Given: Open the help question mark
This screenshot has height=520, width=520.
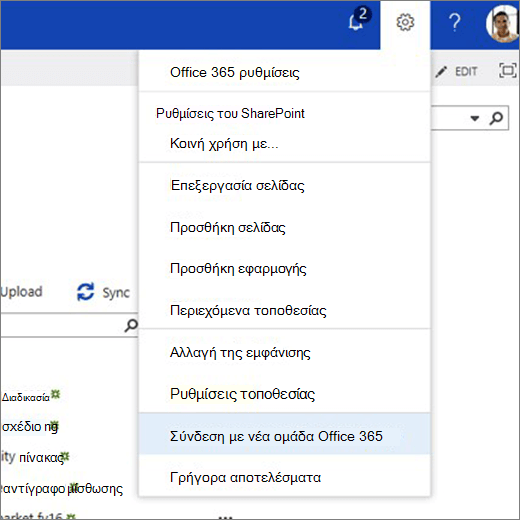Looking at the screenshot, I should pyautogui.click(x=455, y=23).
